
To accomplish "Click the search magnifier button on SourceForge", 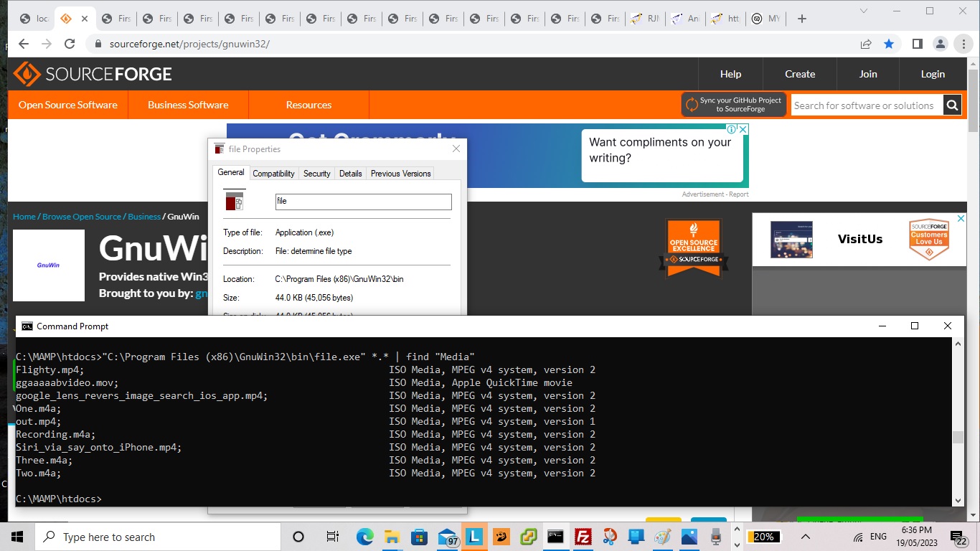I will pos(952,105).
